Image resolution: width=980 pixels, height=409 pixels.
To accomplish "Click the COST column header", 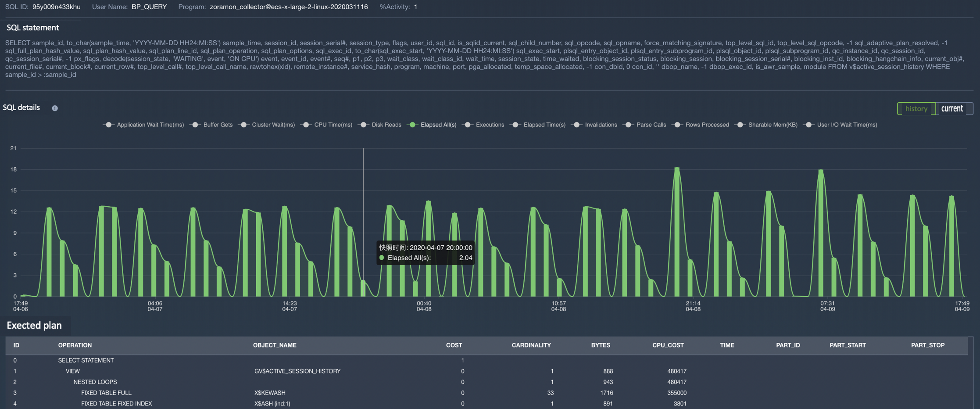I will tap(454, 345).
